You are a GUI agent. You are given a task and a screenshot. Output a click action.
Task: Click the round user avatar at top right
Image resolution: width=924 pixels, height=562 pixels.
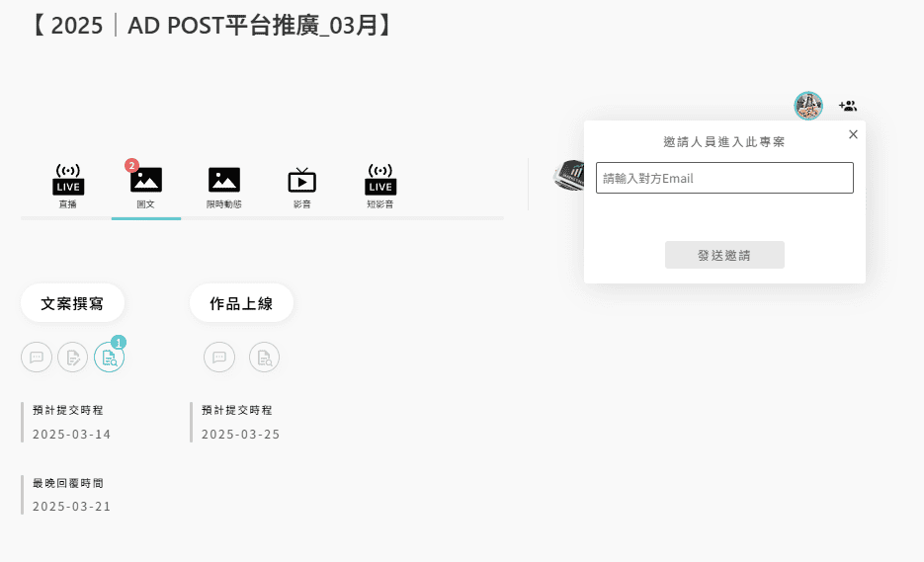(808, 106)
